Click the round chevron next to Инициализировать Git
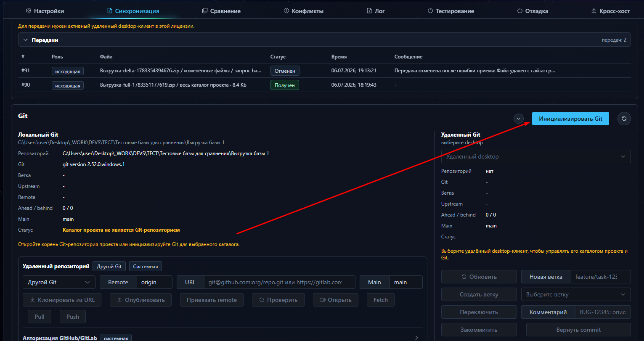 tap(519, 119)
